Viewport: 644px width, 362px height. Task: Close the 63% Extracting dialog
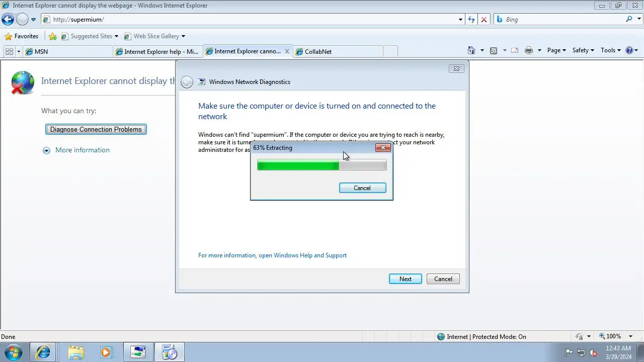pos(383,148)
